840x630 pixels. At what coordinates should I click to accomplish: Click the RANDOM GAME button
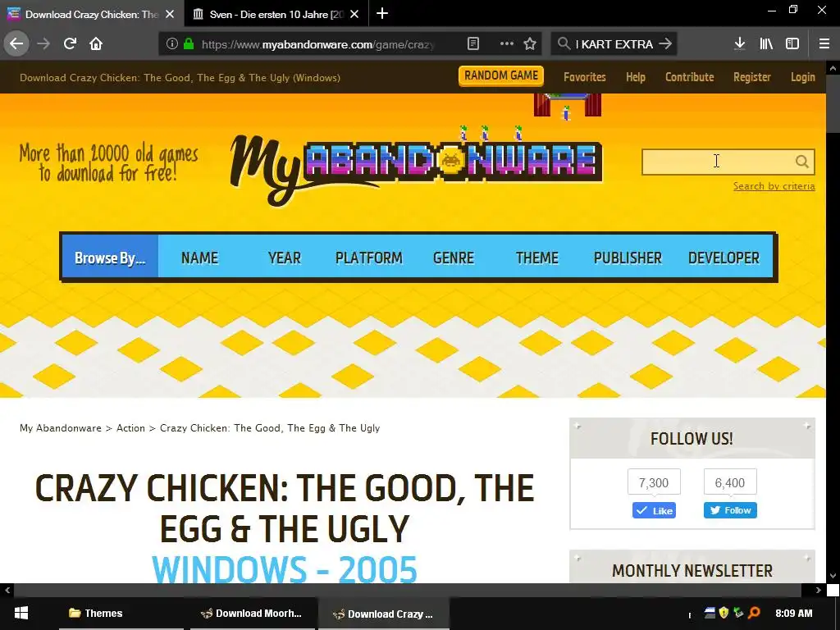pos(501,75)
